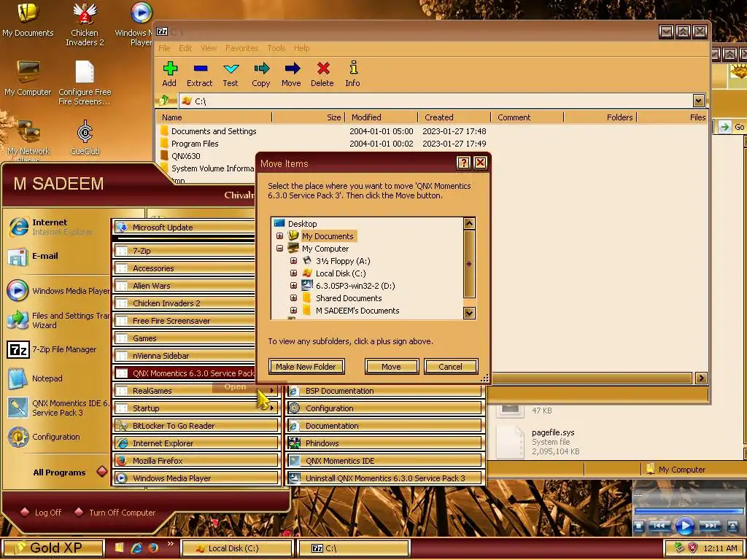
Task: Select Program Files row in 7-Zip list
Action: coord(432,144)
